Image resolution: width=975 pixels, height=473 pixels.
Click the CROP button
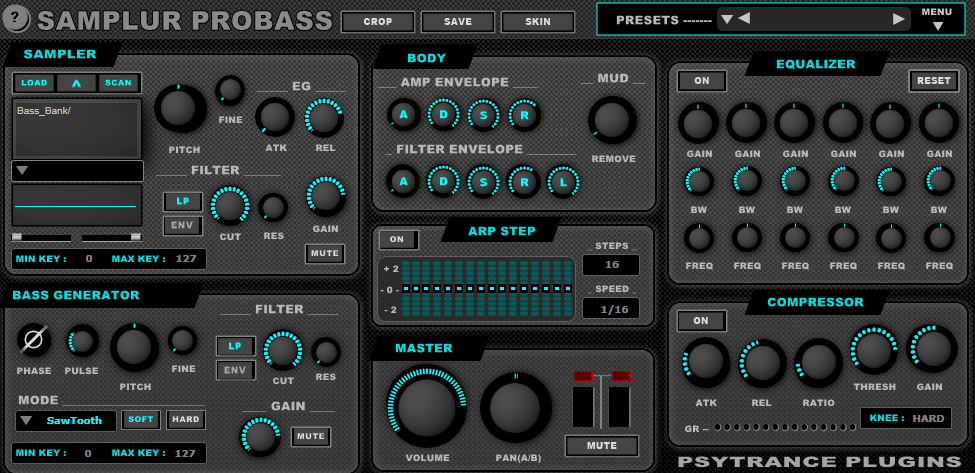pos(377,22)
